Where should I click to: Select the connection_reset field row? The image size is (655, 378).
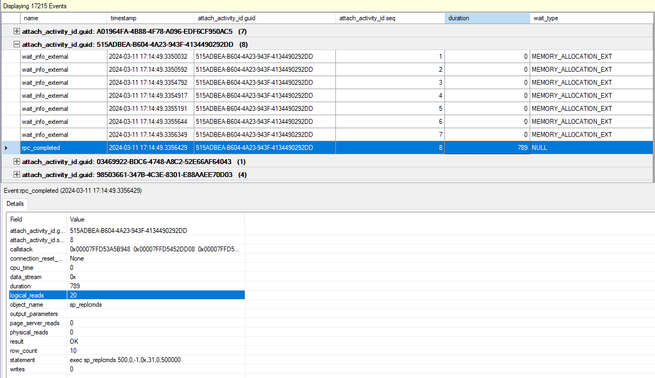pos(127,259)
